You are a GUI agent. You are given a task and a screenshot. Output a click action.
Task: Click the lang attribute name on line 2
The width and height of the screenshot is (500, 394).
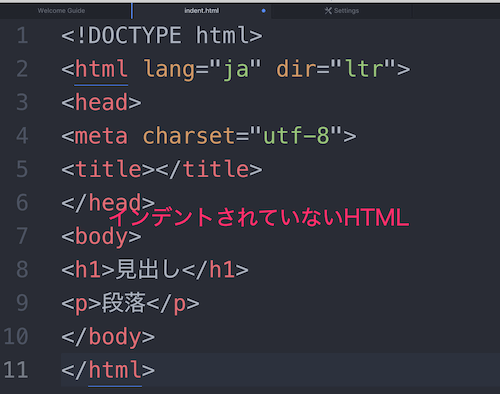point(169,69)
